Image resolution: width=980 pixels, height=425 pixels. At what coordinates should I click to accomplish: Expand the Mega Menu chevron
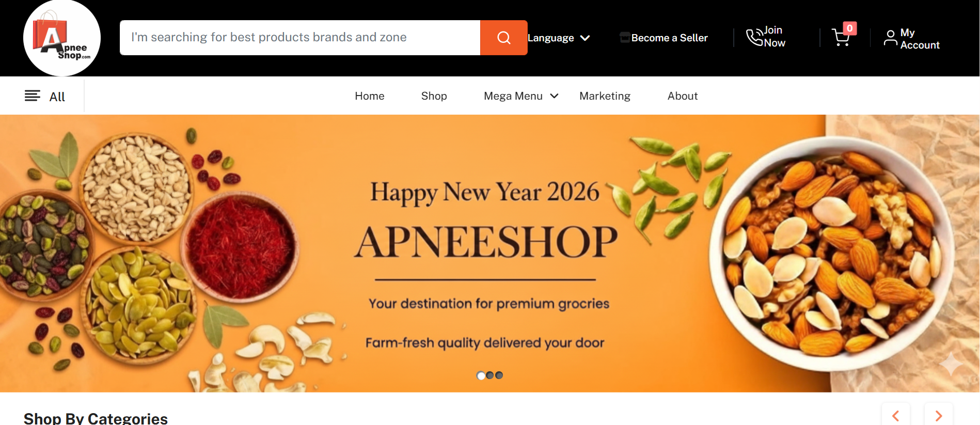click(555, 96)
